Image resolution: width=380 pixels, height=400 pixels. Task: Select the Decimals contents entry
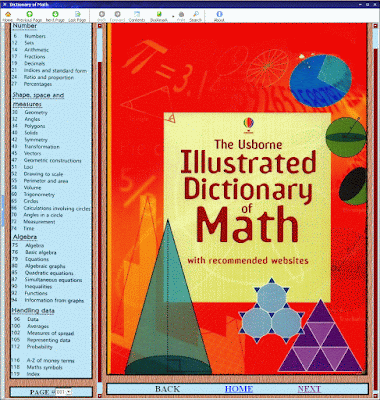(34, 63)
